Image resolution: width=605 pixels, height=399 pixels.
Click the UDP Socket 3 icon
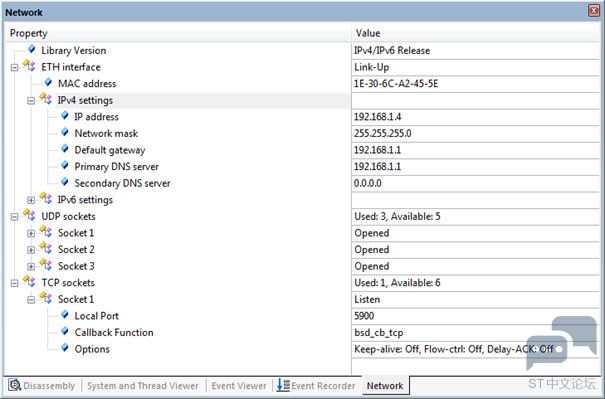coord(46,265)
